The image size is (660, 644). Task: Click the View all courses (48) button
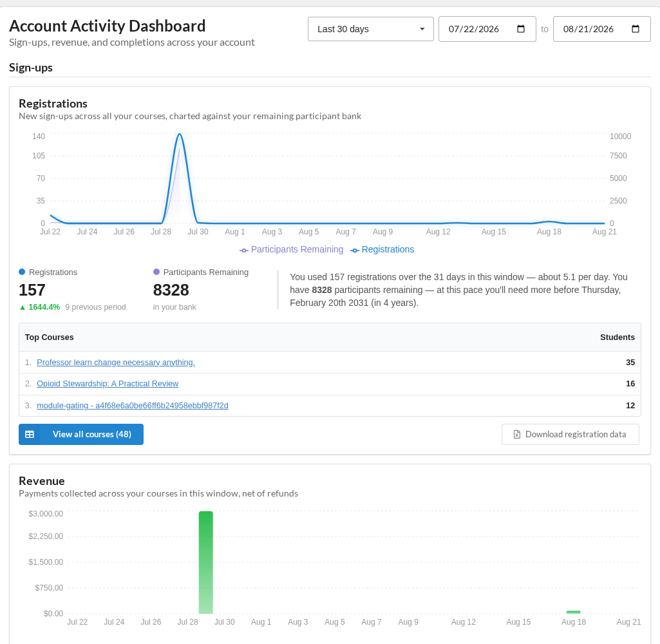click(x=81, y=435)
